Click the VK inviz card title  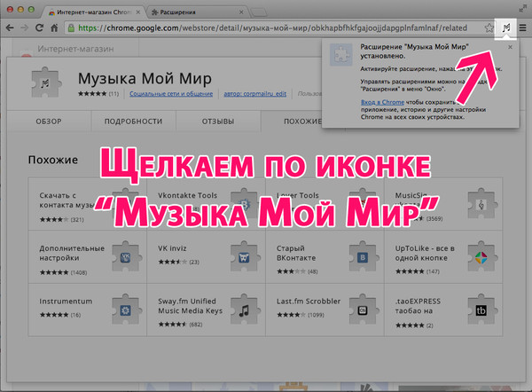tap(172, 248)
